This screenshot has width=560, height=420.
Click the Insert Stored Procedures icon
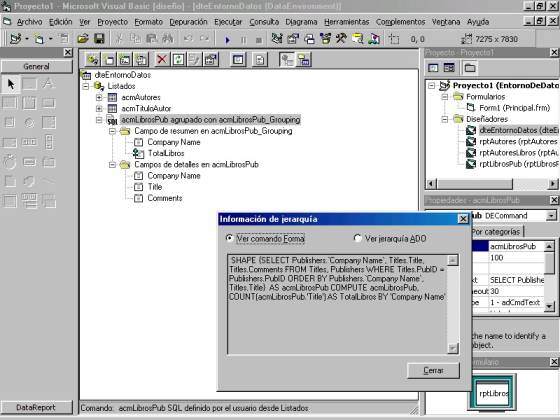pos(125,60)
